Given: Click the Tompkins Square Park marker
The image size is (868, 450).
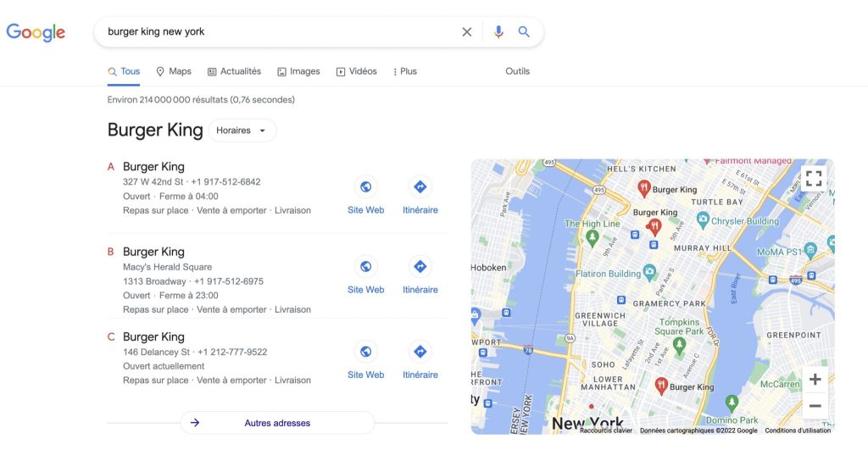Looking at the screenshot, I should (x=679, y=346).
